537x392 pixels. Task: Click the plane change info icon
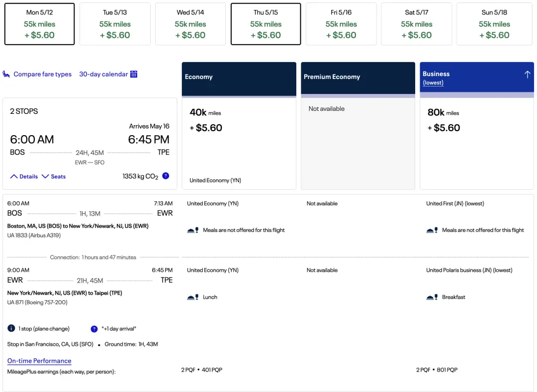[11, 328]
